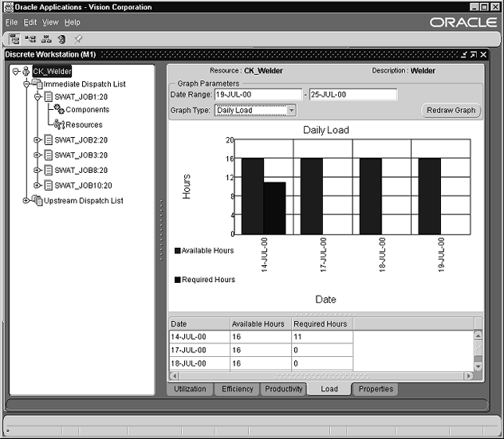The height and width of the screenshot is (439, 504).
Task: Click the Immediate Dispatch List folder icon
Action: [37, 84]
